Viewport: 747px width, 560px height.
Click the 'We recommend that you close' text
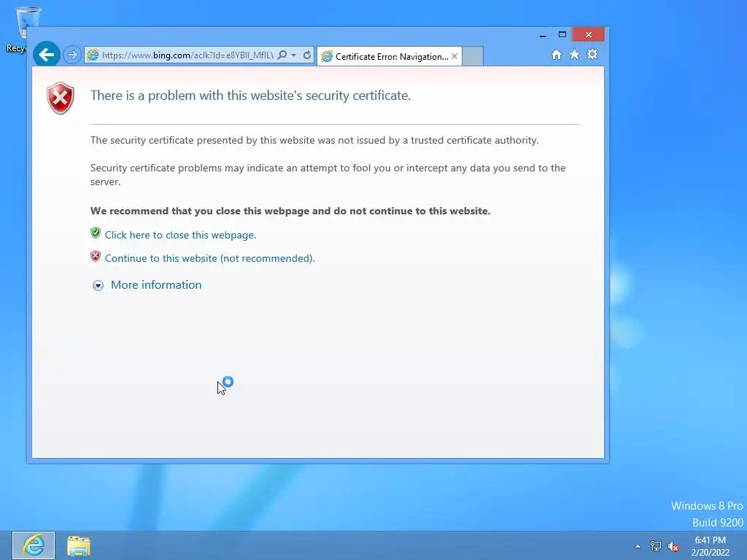pos(290,211)
